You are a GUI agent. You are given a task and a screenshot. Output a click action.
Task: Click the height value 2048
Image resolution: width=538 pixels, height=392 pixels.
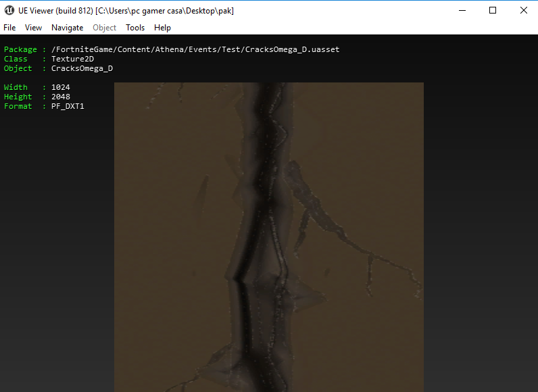(x=61, y=97)
